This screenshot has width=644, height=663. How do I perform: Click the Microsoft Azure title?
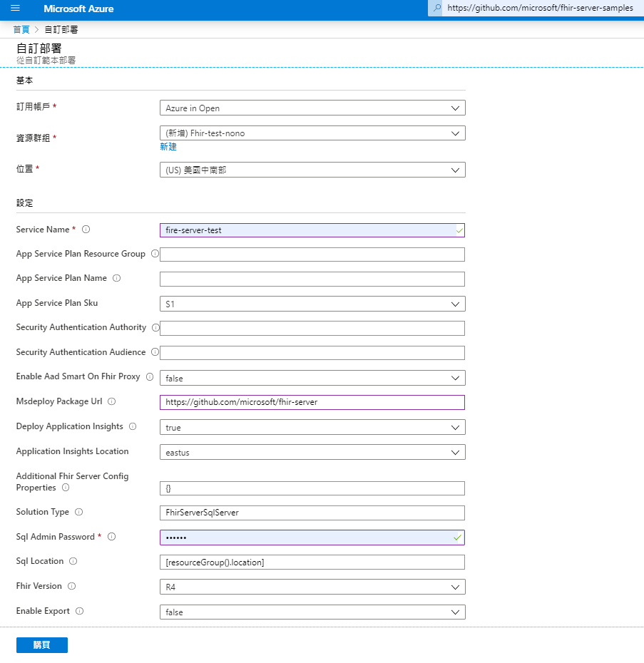[x=78, y=9]
